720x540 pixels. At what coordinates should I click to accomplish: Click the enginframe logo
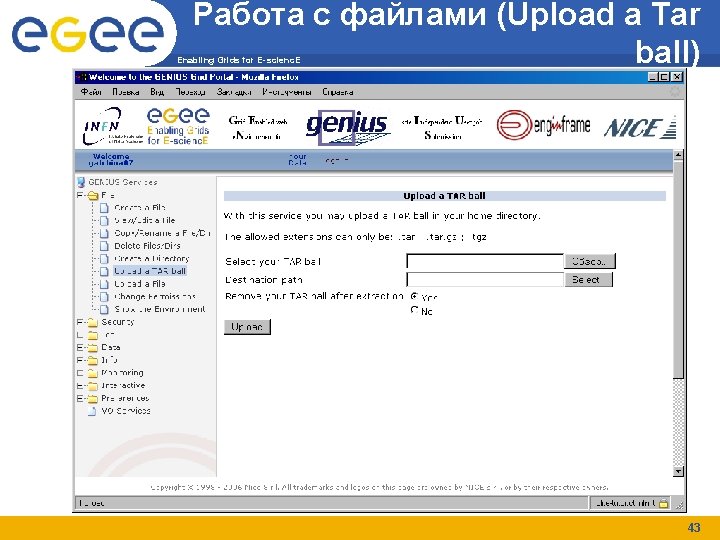[543, 124]
